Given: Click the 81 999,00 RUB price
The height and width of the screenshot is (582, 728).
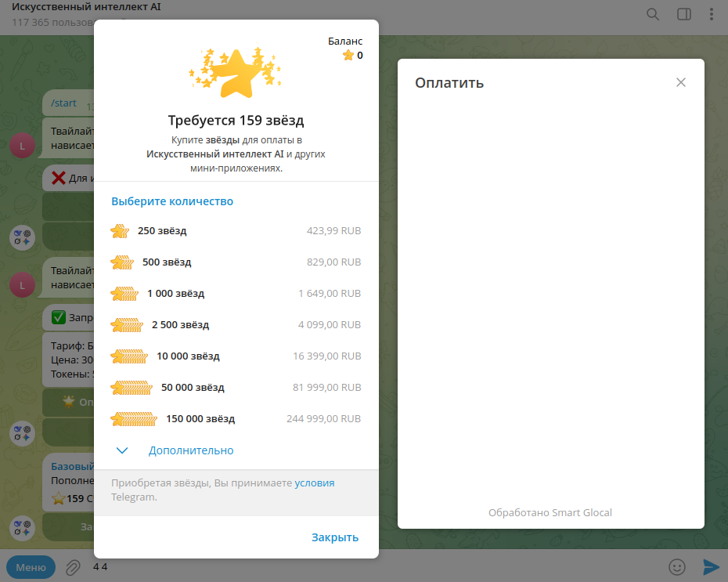Looking at the screenshot, I should pyautogui.click(x=327, y=388).
